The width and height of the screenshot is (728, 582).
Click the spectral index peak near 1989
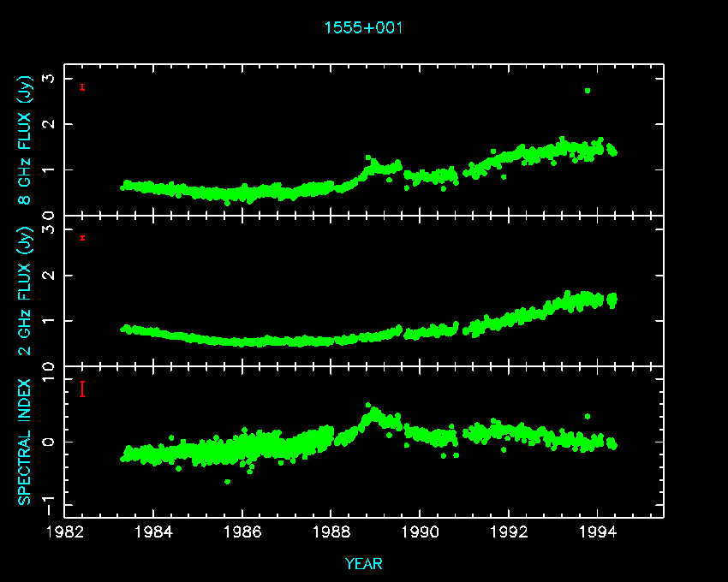(368, 406)
